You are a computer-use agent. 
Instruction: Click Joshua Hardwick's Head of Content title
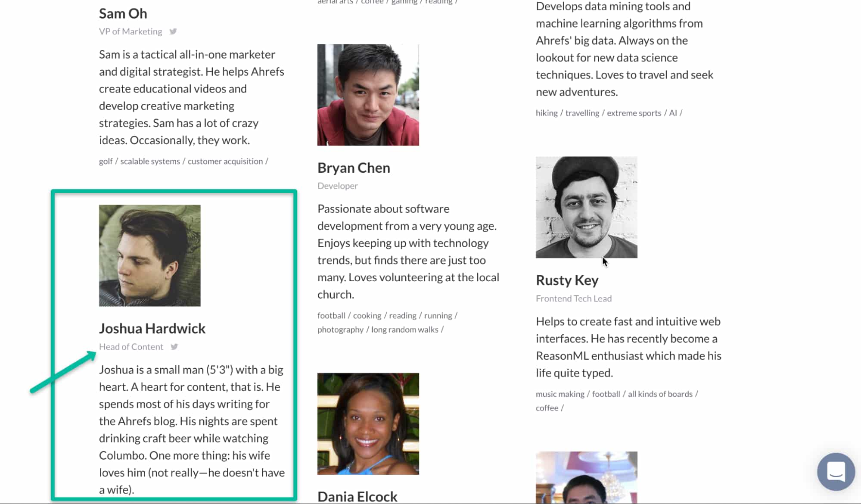131,347
